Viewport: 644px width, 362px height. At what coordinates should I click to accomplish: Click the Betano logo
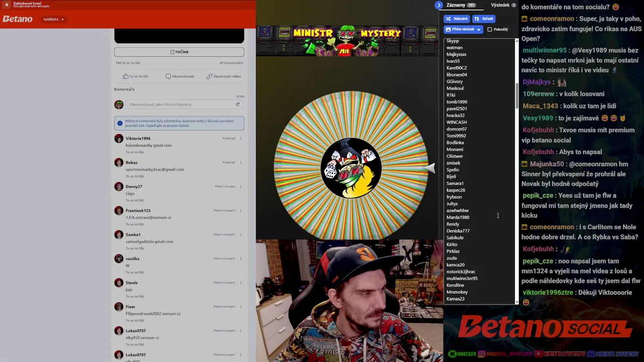pos(18,19)
